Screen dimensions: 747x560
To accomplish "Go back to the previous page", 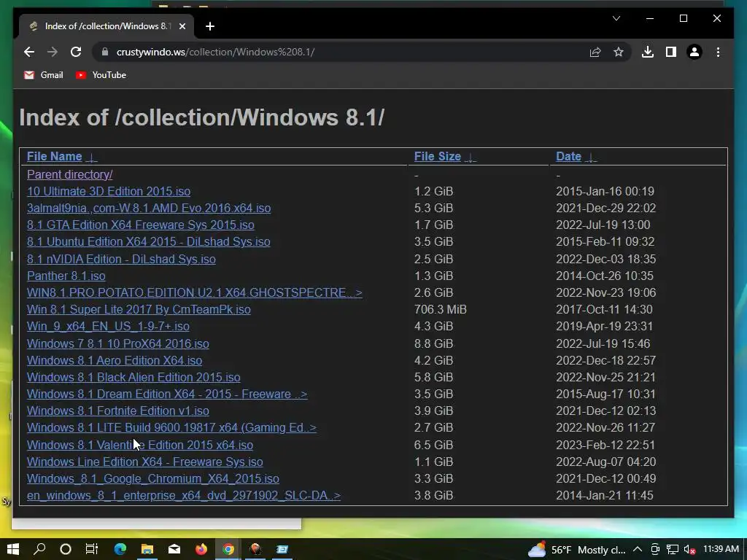I will coord(29,52).
